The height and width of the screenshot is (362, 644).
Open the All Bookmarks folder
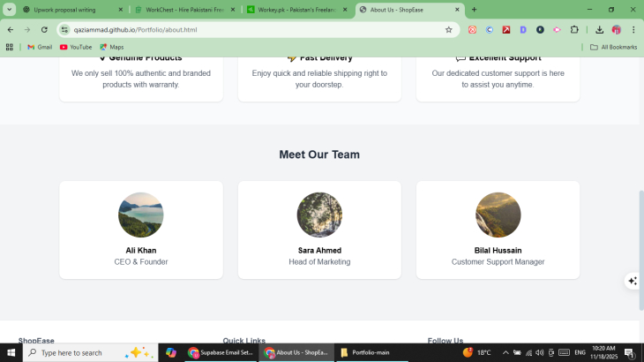click(613, 47)
